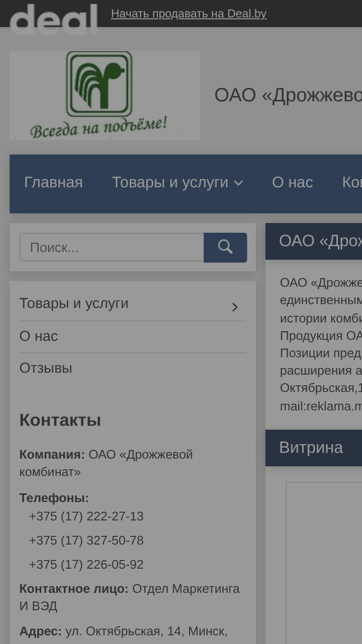Viewport: 362px width, 644px height.
Task: Click the Витрина section header
Action: coord(314,448)
